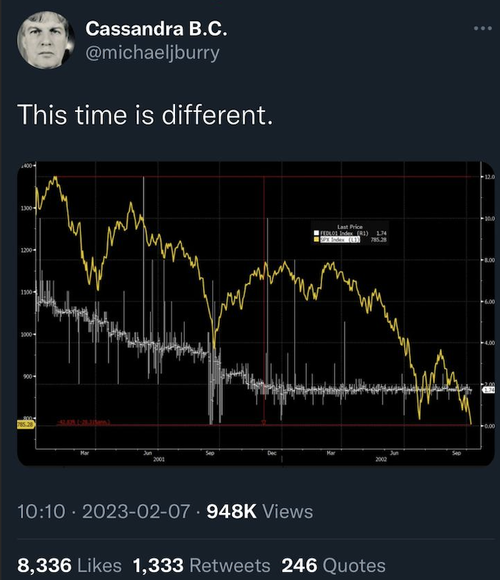Screen dimensions: 500x580
Task: Select the yellow SPX Index legend swatch
Action: click(x=316, y=240)
